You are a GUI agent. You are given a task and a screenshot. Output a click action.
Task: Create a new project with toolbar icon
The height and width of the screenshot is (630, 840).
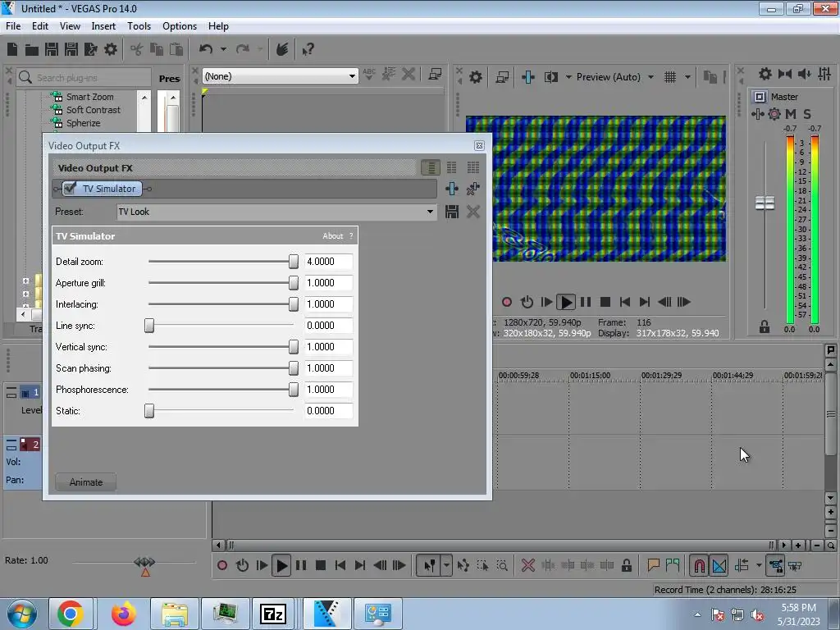[12, 49]
